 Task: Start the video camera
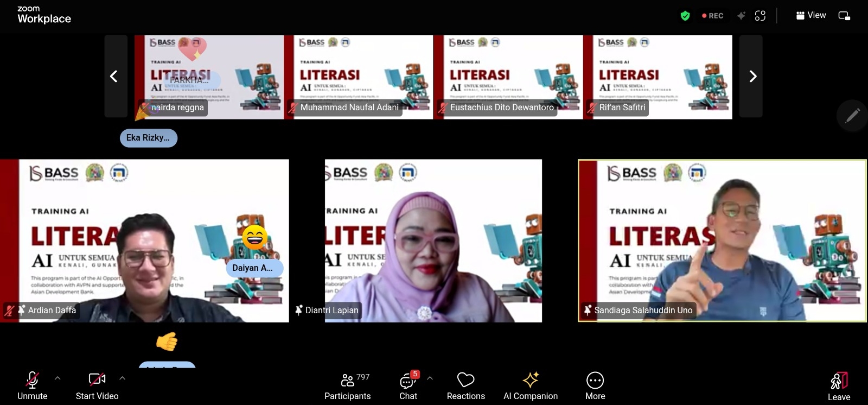(97, 386)
